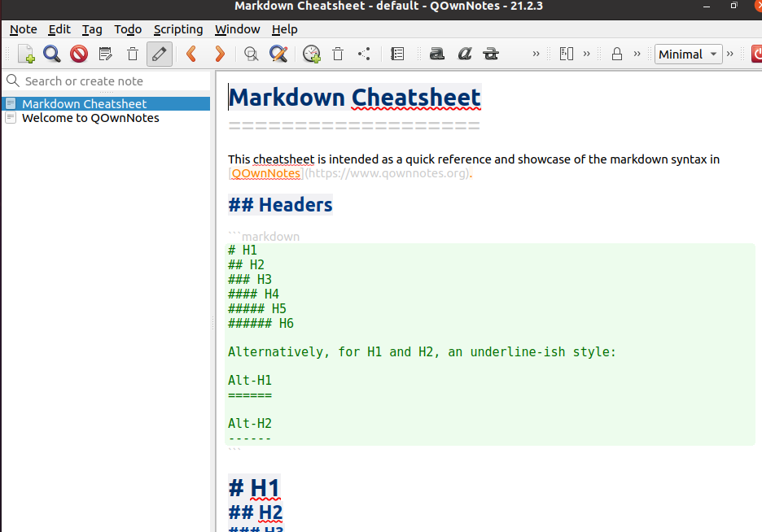Viewport: 762px width, 532px height.
Task: Click the red power icon at toolbar end
Action: pos(756,54)
